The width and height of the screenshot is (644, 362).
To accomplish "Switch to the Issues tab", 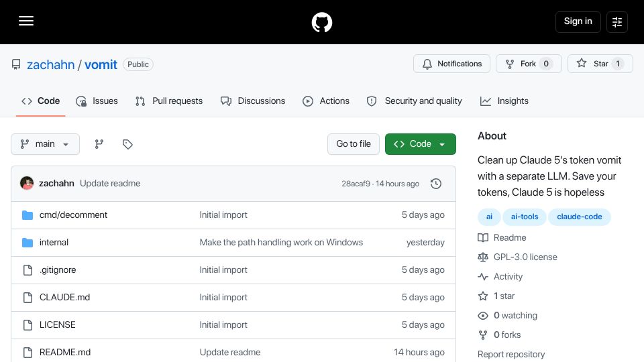I will click(97, 101).
